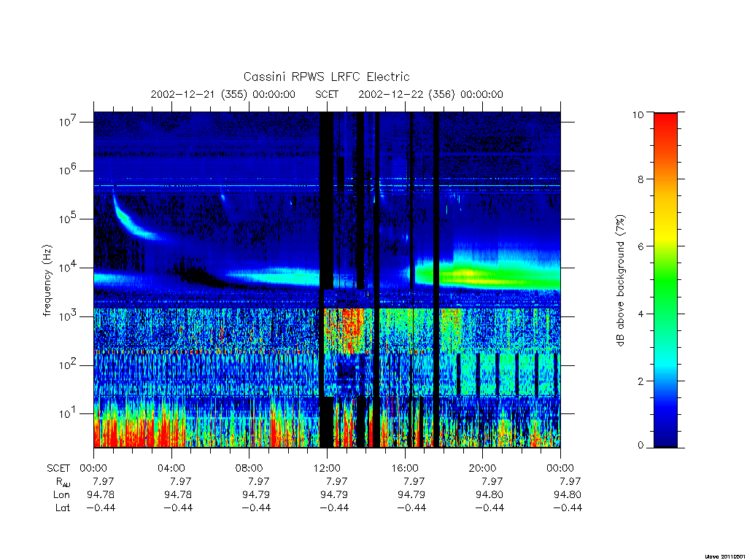Click the version stamp text in the bottom-right corner
Screen dimensions: 747x560
(x=724, y=556)
